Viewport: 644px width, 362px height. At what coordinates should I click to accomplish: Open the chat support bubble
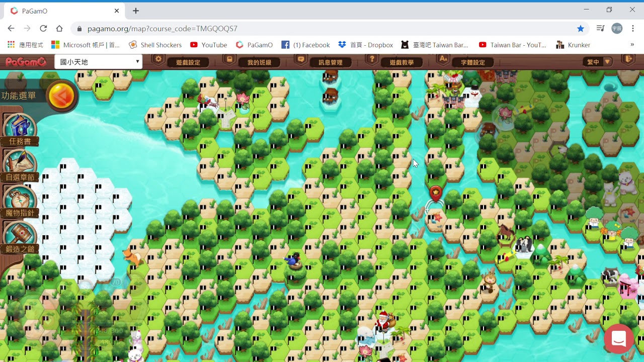pyautogui.click(x=619, y=339)
